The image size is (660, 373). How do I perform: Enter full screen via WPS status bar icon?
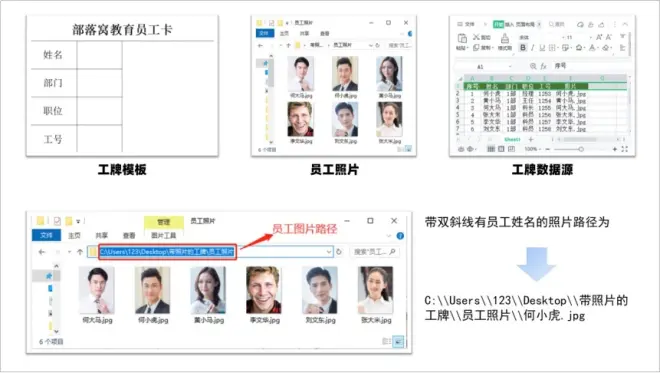(x=625, y=149)
